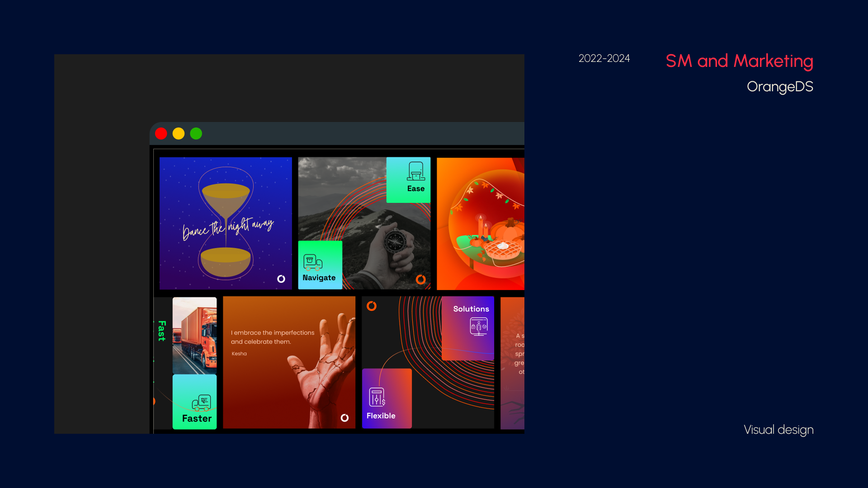Click the Solutions presentation icon
The height and width of the screenshot is (488, 868).
(479, 326)
